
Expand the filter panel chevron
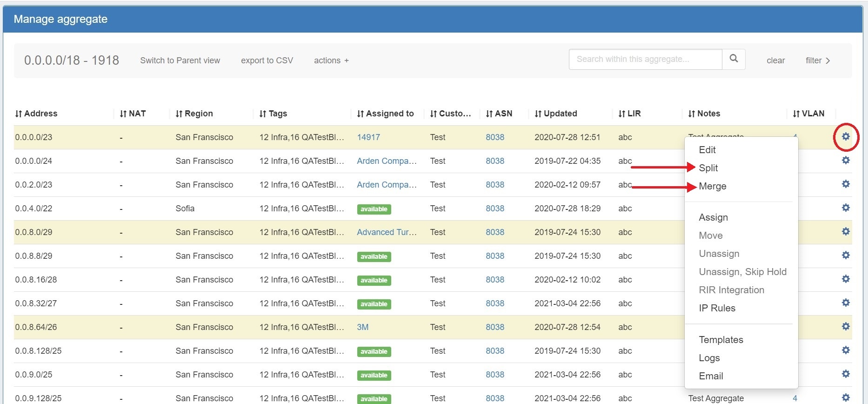coord(818,61)
